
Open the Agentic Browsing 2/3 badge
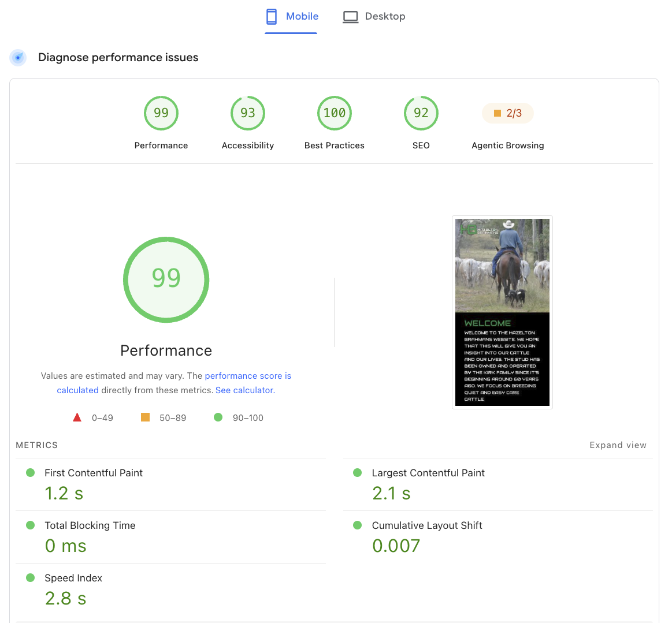click(x=508, y=114)
